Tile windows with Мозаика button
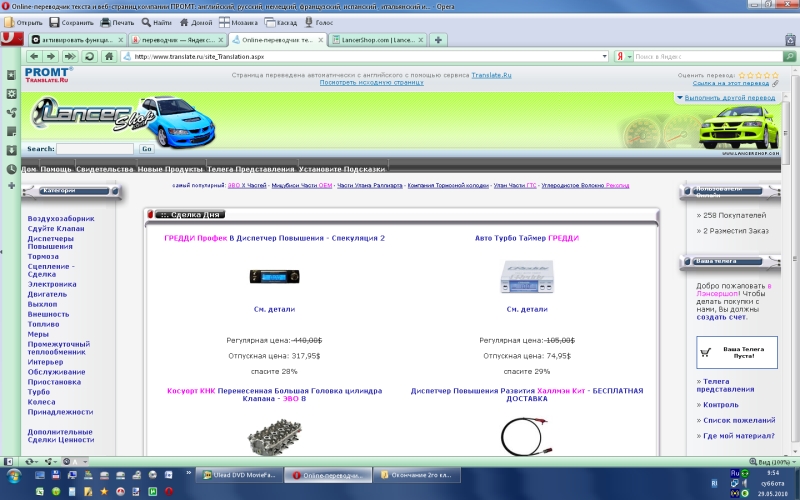Image resolution: width=800 pixels, height=500 pixels. pos(238,22)
